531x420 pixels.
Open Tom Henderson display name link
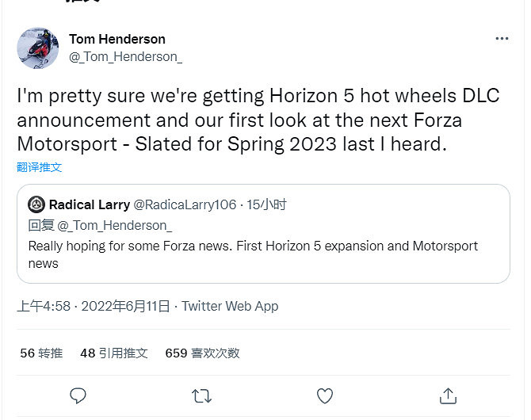click(x=117, y=39)
